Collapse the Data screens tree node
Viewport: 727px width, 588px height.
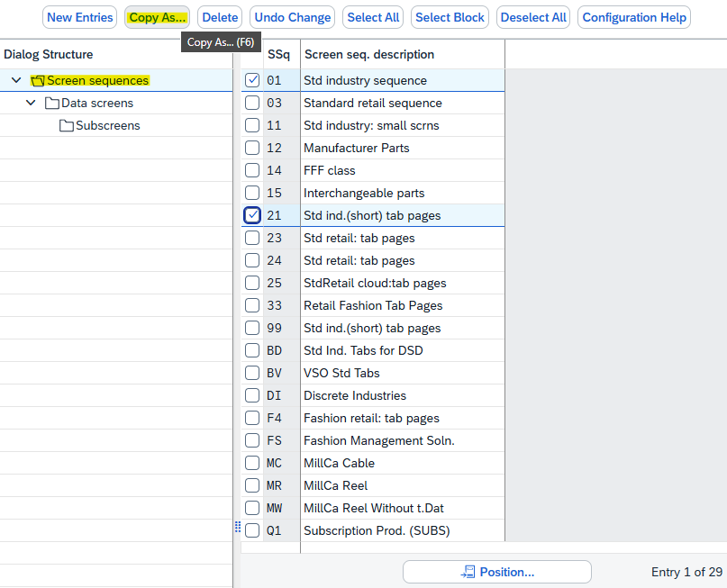coord(32,104)
